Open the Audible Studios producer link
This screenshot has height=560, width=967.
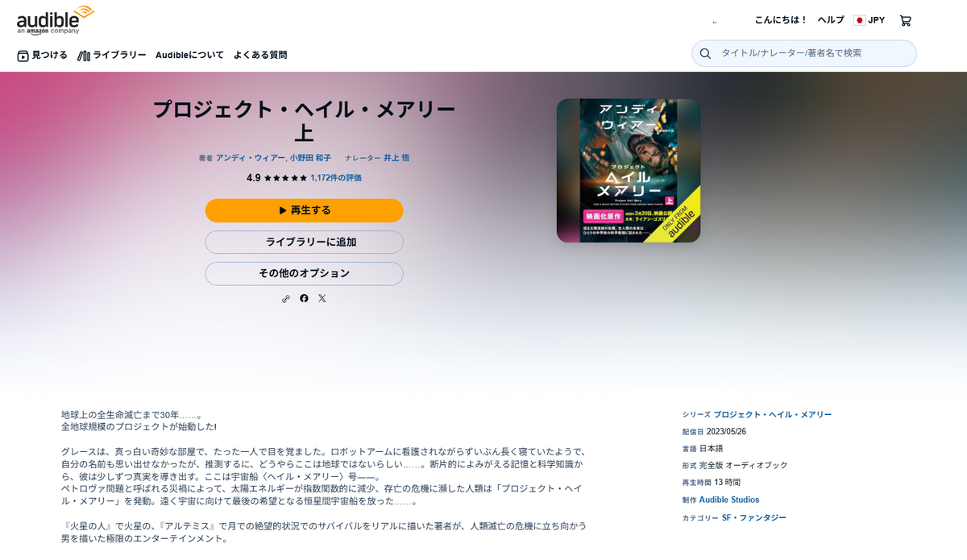point(729,500)
